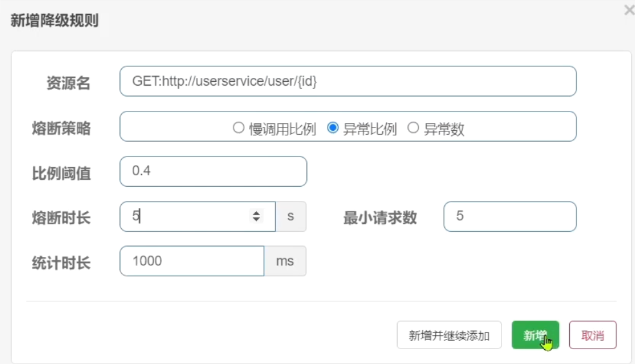Click the 最小请求数 label text
Screen dimensions: 635x364
(x=380, y=218)
